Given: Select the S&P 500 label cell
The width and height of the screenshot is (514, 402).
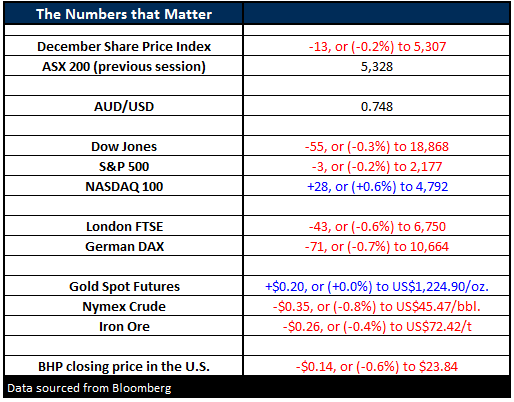Looking at the screenshot, I should [124, 166].
